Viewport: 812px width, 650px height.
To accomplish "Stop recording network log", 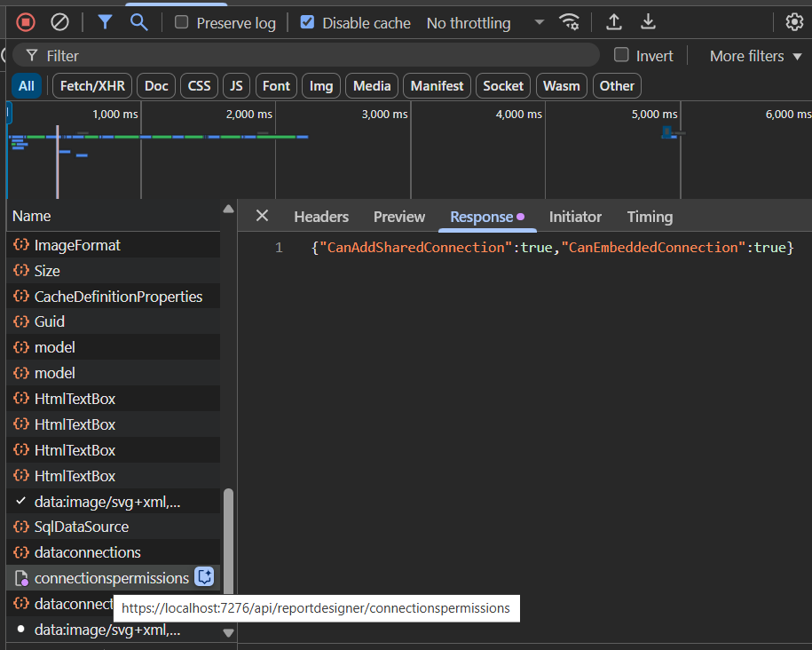I will (26, 22).
